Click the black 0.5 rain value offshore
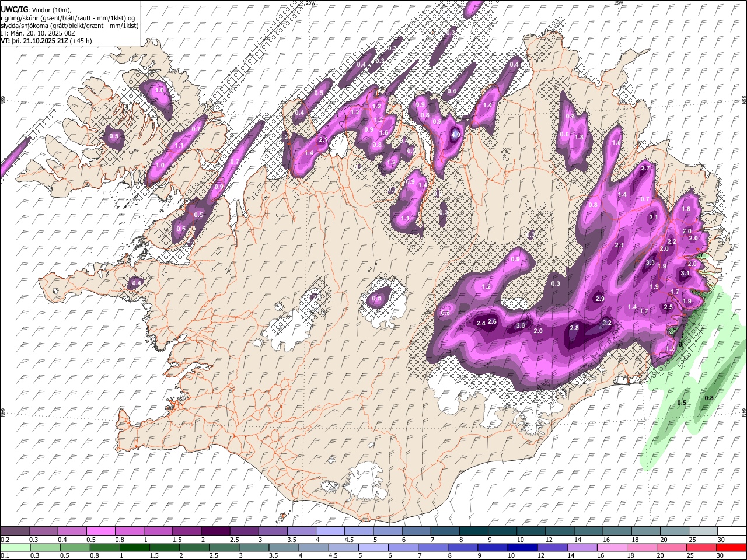 682,403
